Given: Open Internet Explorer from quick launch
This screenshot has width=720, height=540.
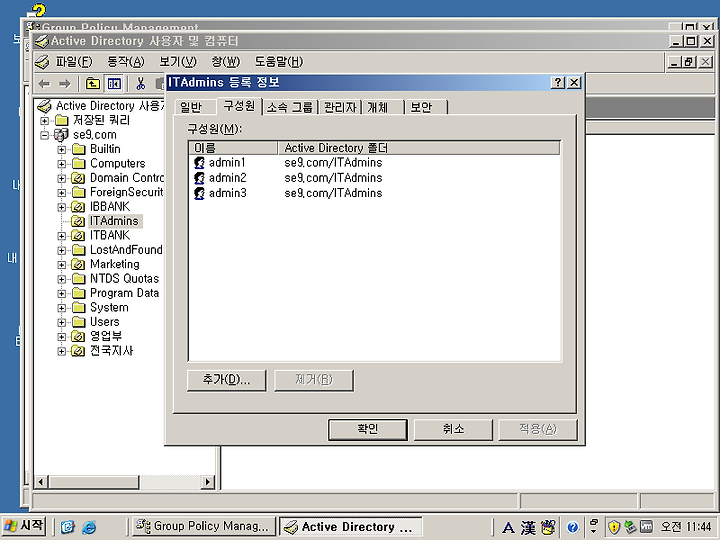Looking at the screenshot, I should pyautogui.click(x=89, y=527).
